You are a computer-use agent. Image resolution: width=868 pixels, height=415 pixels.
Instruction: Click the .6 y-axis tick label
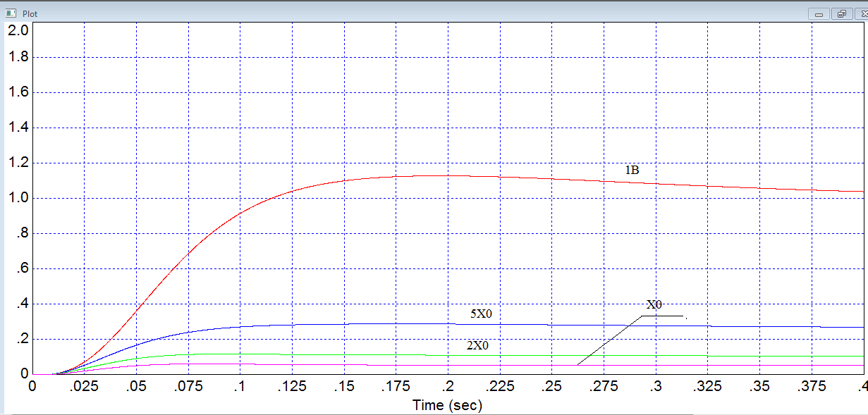(23, 268)
